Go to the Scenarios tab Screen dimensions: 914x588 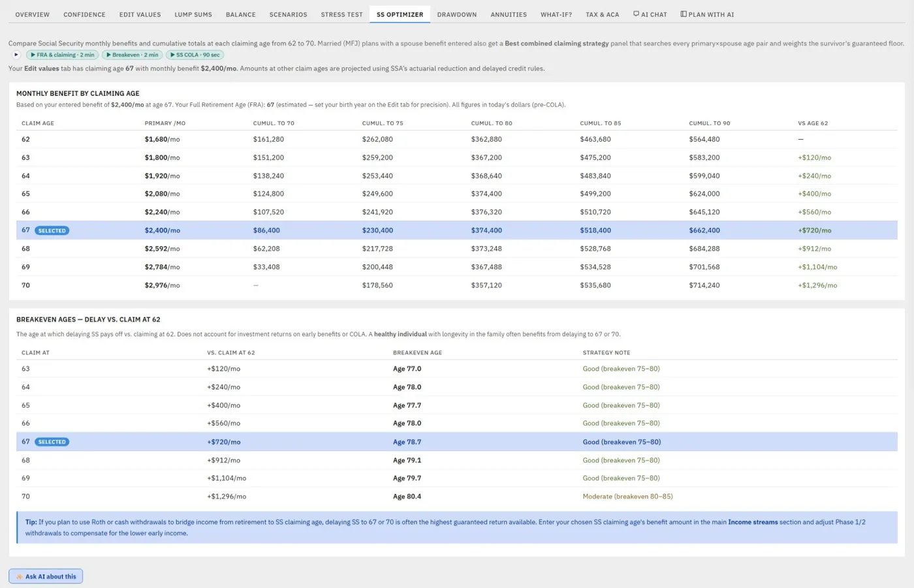288,14
